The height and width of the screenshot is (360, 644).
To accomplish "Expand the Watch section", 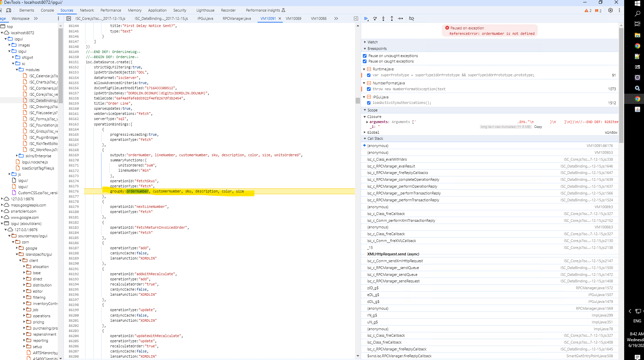I will 372,42.
